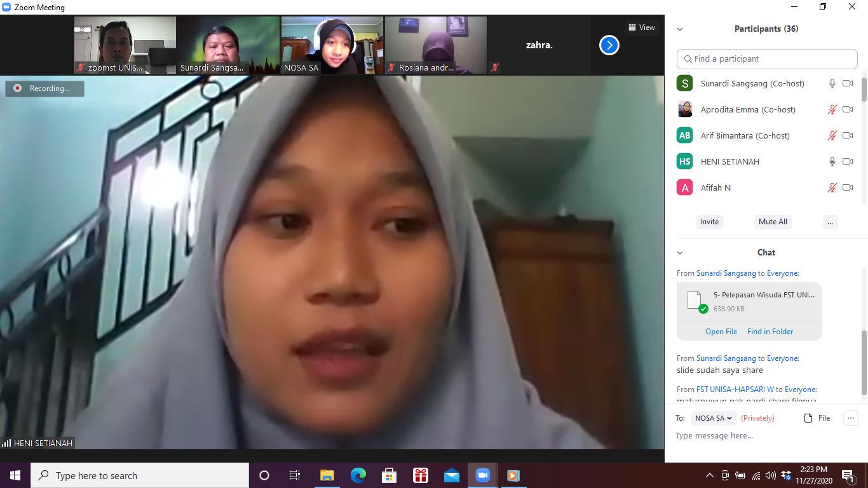The width and height of the screenshot is (868, 488).
Task: Click Open File link in chat
Action: tap(721, 332)
